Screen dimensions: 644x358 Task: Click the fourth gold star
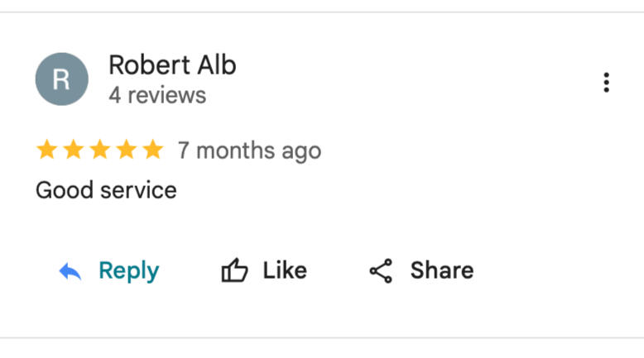pos(127,150)
